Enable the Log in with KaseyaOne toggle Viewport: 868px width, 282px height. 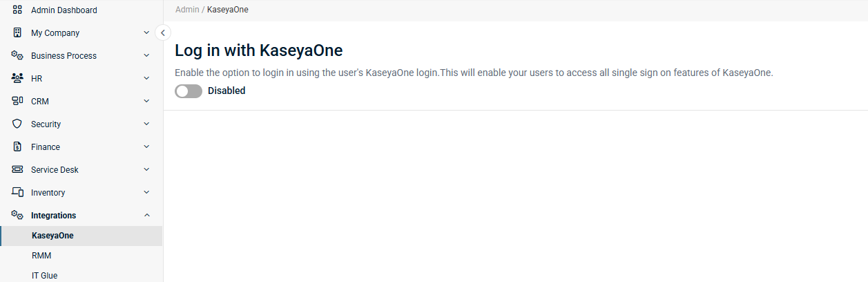pos(189,91)
